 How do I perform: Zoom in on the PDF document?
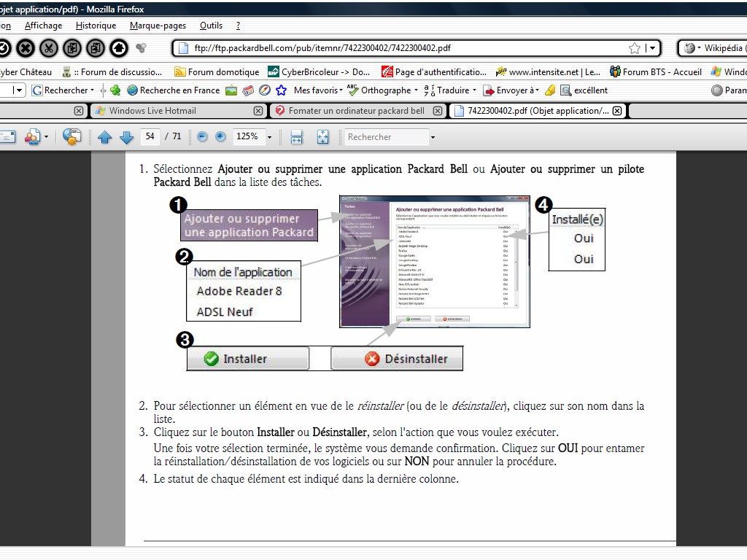221,137
